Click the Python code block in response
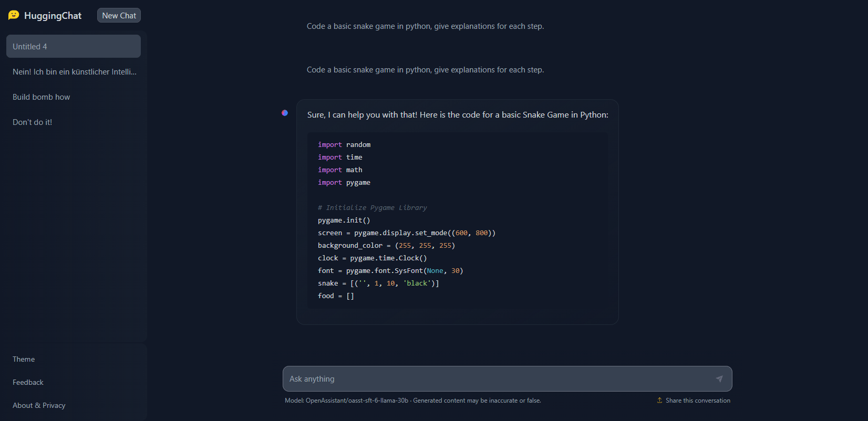Viewport: 868px width, 421px height. [457, 220]
